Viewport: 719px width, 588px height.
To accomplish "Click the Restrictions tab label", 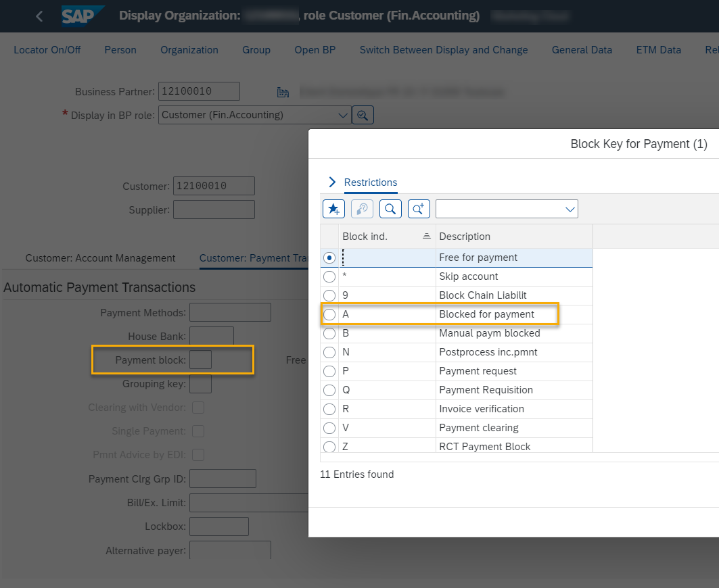I will (x=371, y=182).
